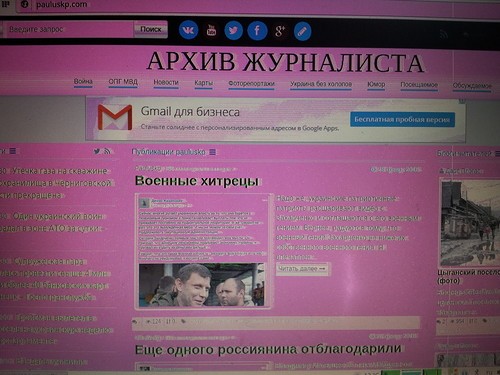Click the Читать далее button
The height and width of the screenshot is (375, 500).
[302, 269]
